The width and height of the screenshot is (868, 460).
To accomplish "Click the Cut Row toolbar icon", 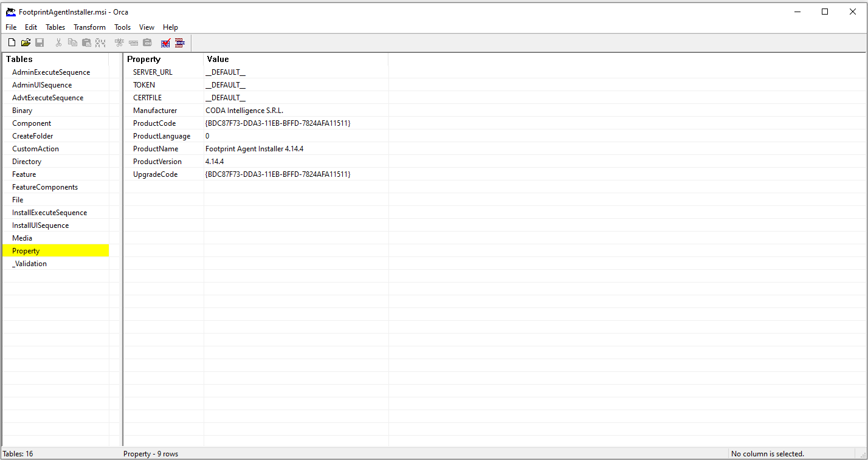I will pyautogui.click(x=119, y=43).
